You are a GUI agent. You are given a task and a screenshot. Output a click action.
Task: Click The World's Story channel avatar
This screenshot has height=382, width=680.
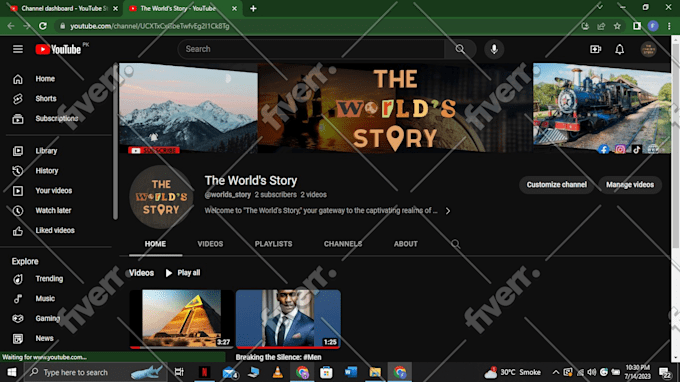click(161, 197)
